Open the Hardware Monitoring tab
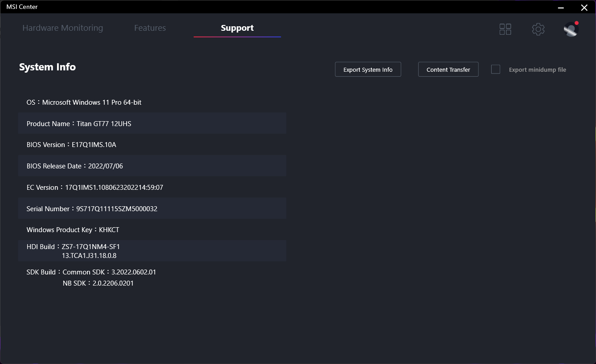Screen dimensions: 596x364 (x=62, y=28)
